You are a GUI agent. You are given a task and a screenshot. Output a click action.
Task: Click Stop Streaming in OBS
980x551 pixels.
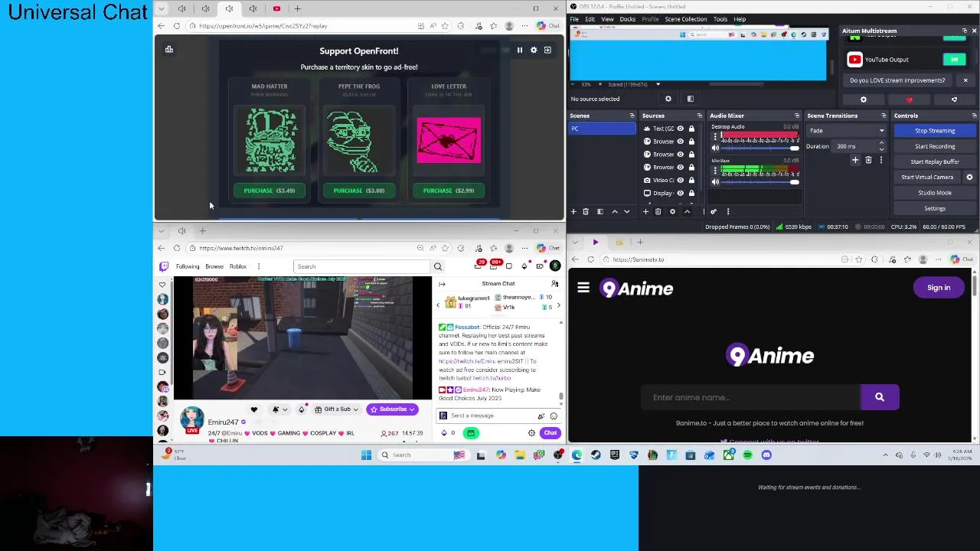935,131
